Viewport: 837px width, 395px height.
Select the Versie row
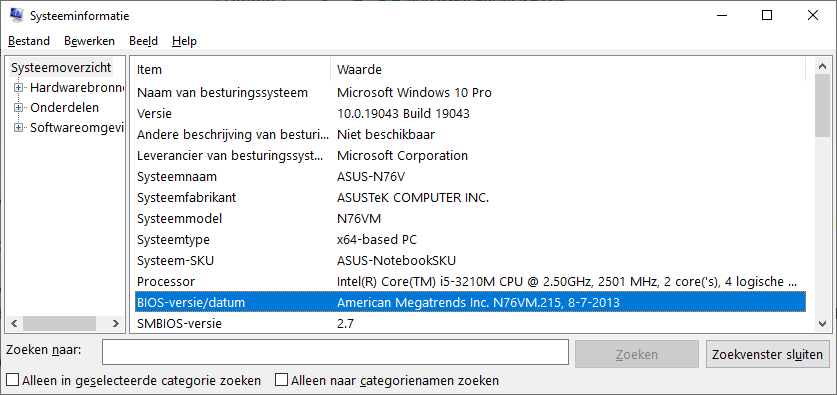(x=470, y=114)
